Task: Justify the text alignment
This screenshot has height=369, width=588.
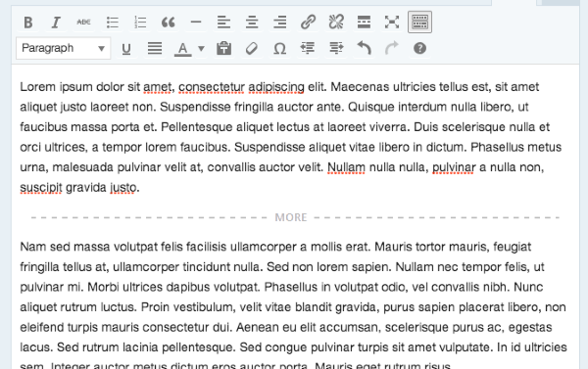Action: point(155,48)
